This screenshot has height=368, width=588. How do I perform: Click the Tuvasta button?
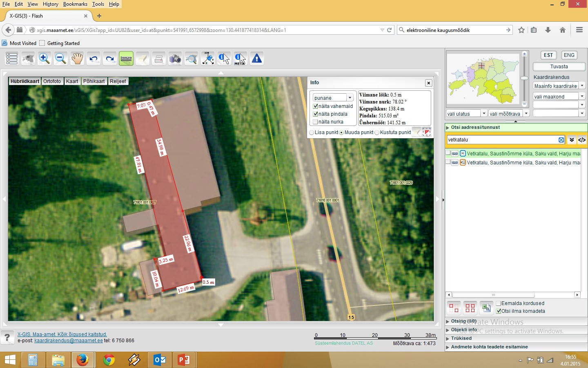click(559, 67)
